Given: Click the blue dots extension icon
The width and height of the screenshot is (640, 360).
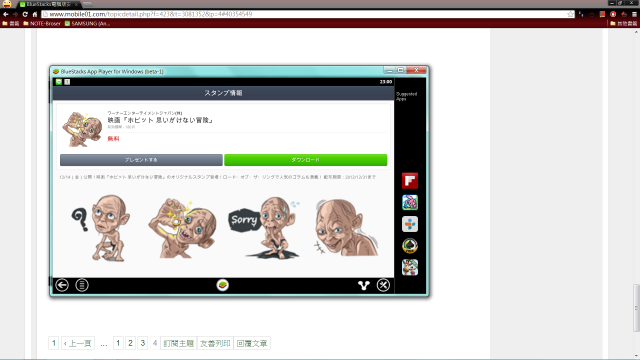Looking at the screenshot, I should pos(581,14).
